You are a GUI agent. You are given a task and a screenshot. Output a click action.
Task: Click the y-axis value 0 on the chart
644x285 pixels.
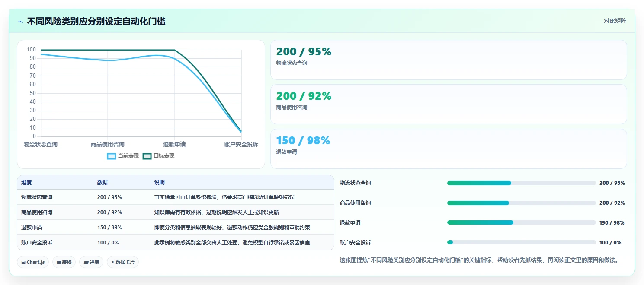tap(34, 136)
